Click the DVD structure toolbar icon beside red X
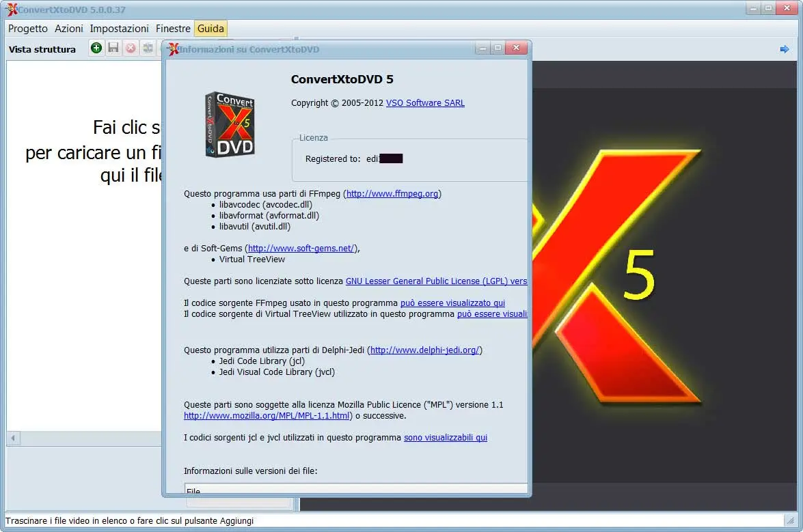The image size is (803, 532). [x=148, y=48]
